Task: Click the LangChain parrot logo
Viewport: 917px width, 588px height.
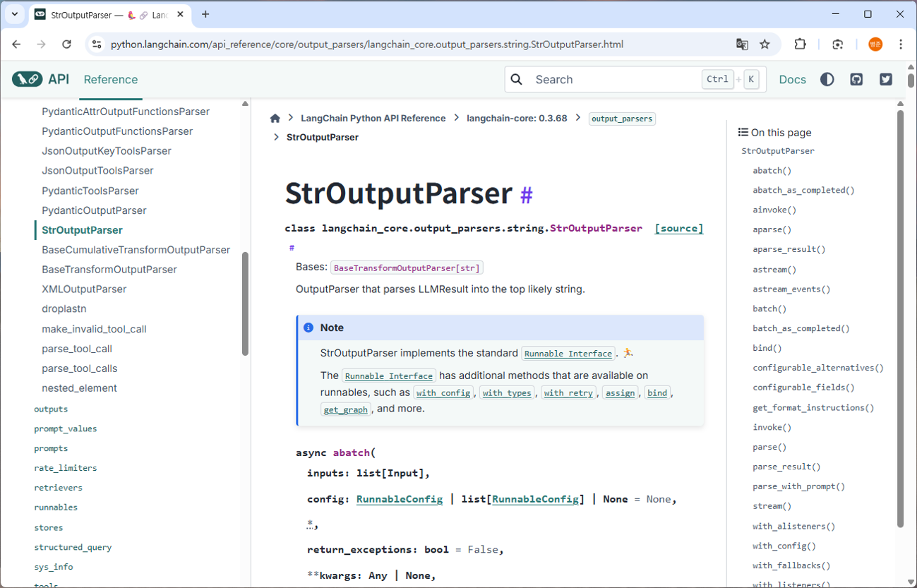Action: [27, 79]
